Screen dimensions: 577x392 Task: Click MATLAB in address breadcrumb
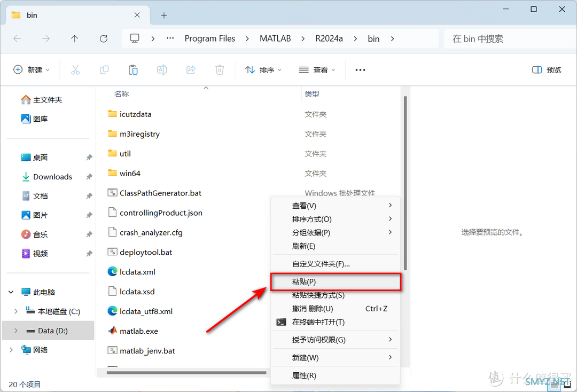pos(275,38)
